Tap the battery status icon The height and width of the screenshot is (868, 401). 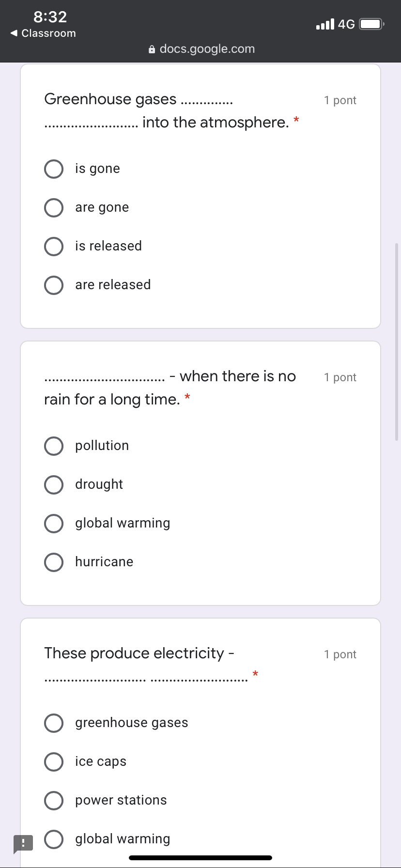371,24
